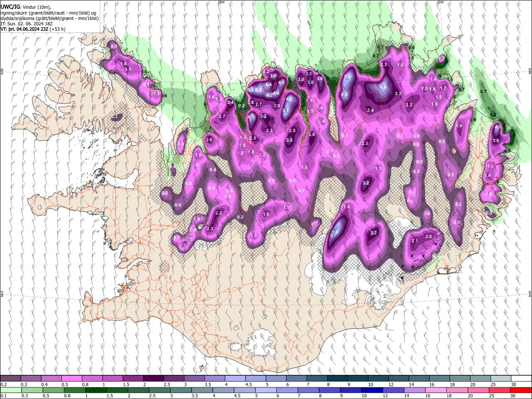532x399 pixels.
Task: Click the 2.0 value near southeast glacier
Action: click(x=429, y=236)
